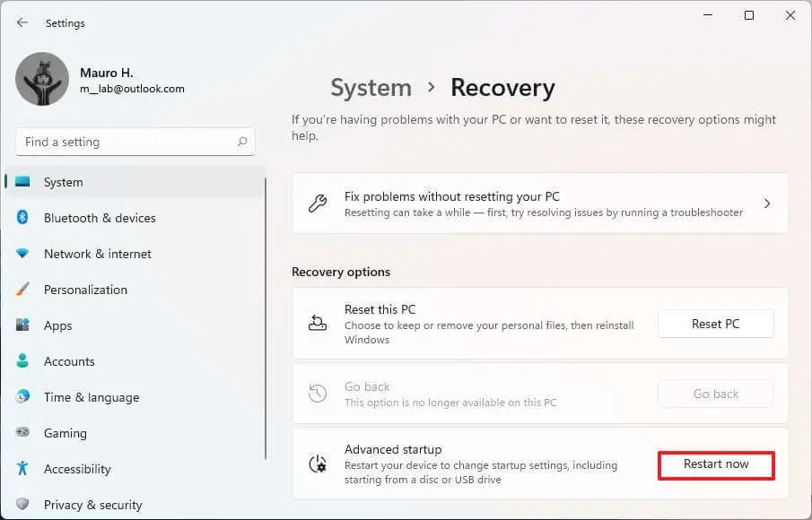Click the Gaming controller icon
This screenshot has height=520, width=812.
pyautogui.click(x=22, y=433)
